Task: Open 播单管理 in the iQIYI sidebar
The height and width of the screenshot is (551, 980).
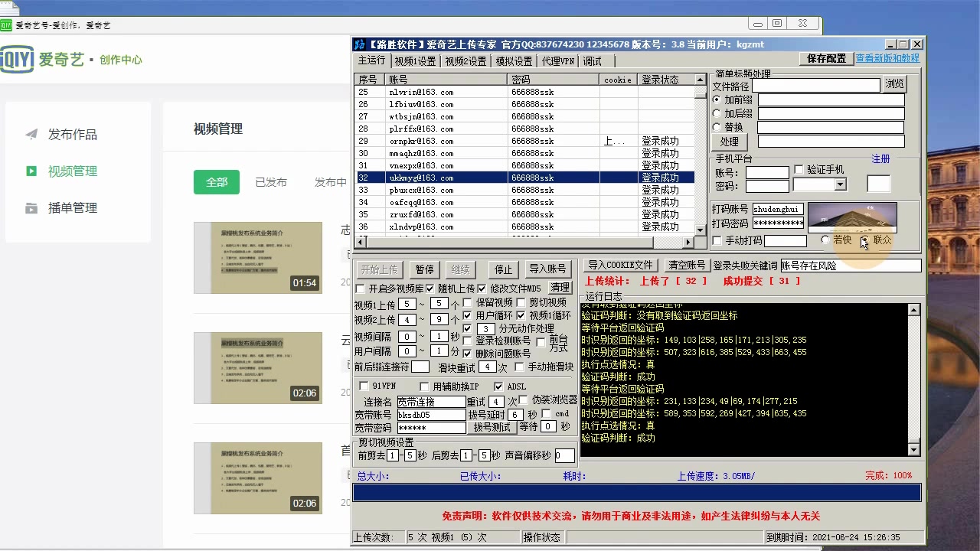Action: click(x=72, y=208)
